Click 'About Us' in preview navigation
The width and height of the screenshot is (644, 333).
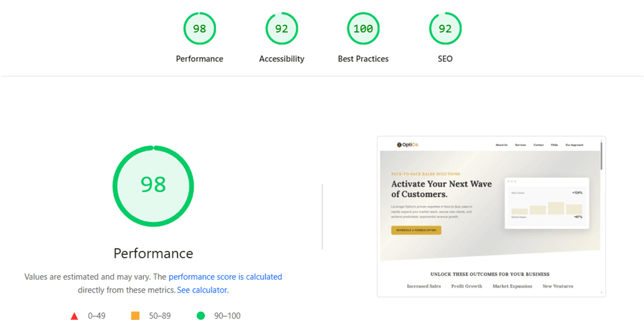pos(501,145)
